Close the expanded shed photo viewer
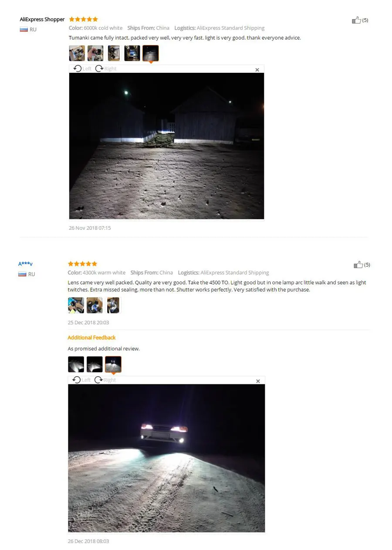The image size is (392, 550). tap(257, 70)
